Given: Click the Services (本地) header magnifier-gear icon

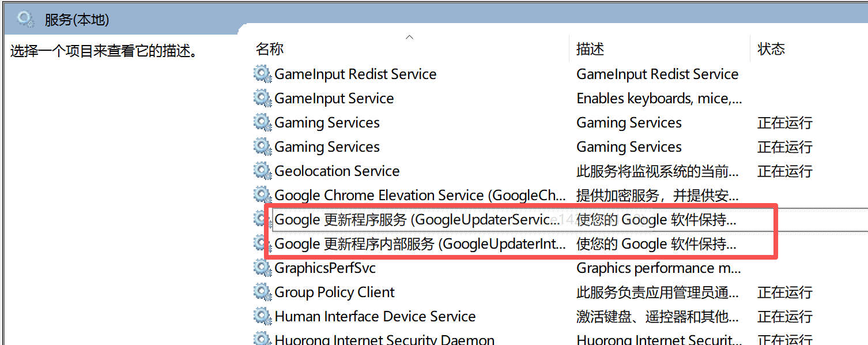Looking at the screenshot, I should click(26, 19).
